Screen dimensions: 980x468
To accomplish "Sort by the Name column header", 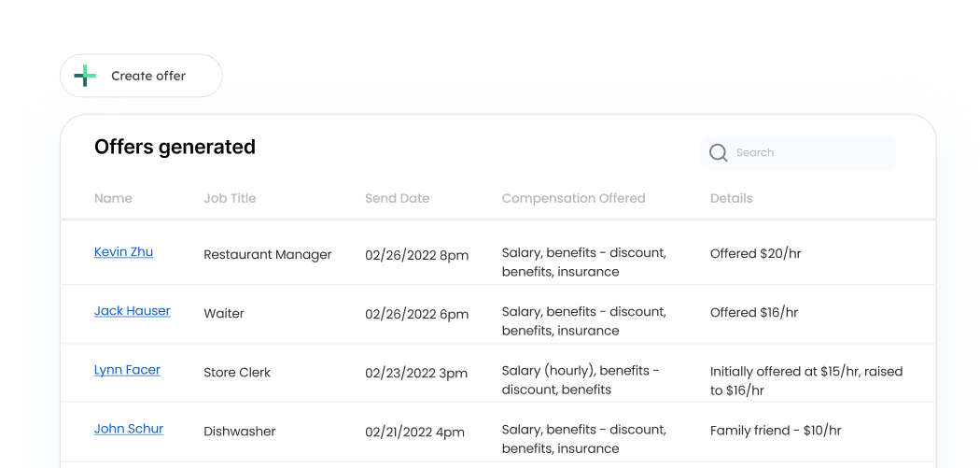I will coord(113,198).
